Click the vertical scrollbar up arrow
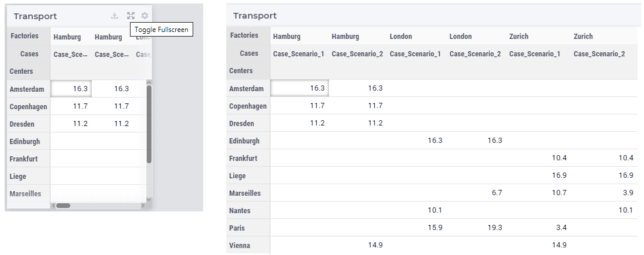The height and width of the screenshot is (255, 644). click(149, 82)
